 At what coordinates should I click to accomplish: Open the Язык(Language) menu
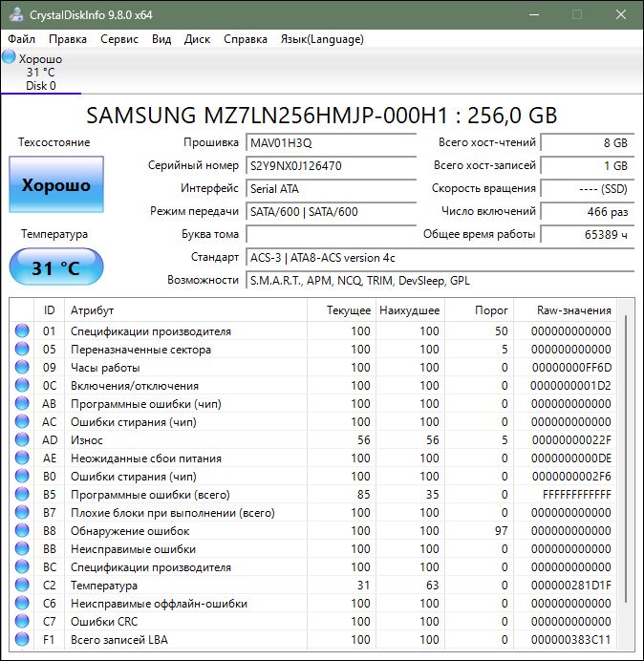[322, 39]
